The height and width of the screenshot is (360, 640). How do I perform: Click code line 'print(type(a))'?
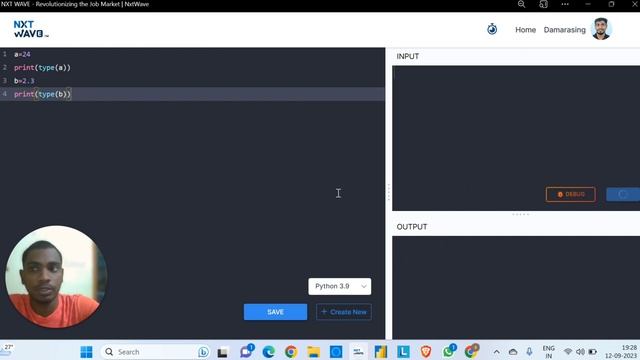click(x=42, y=67)
